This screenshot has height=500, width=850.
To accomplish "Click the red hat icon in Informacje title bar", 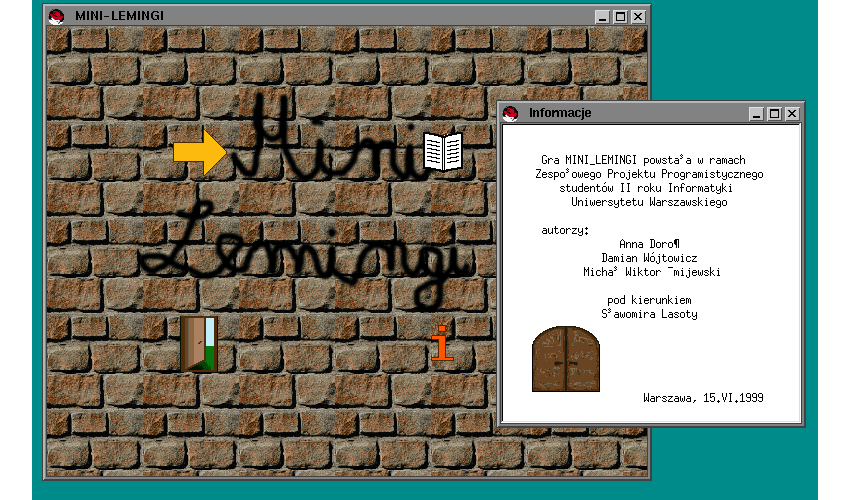I will click(511, 113).
